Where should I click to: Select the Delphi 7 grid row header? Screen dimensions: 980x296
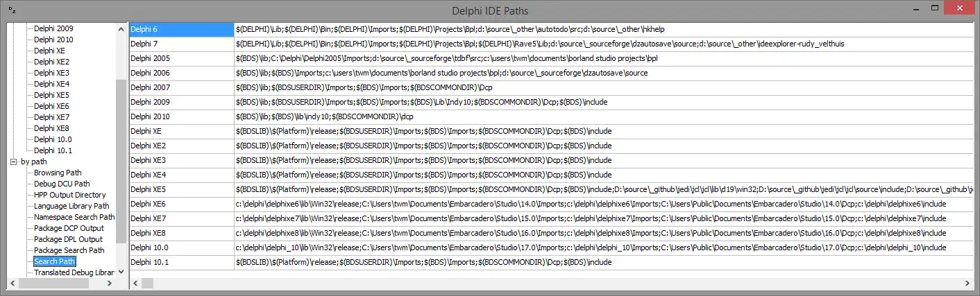tap(182, 44)
